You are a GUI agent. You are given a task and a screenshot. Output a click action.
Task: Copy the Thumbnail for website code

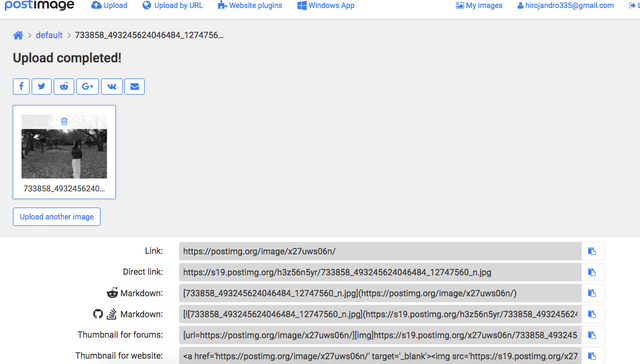pyautogui.click(x=592, y=356)
